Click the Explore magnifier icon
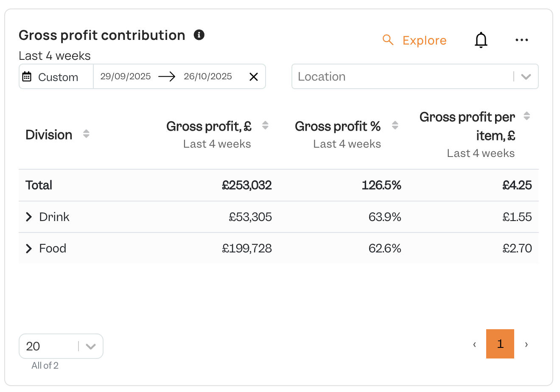 (388, 40)
